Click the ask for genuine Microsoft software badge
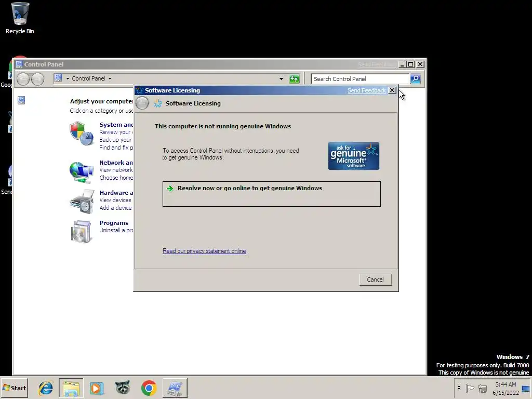The height and width of the screenshot is (399, 532). pos(353,156)
